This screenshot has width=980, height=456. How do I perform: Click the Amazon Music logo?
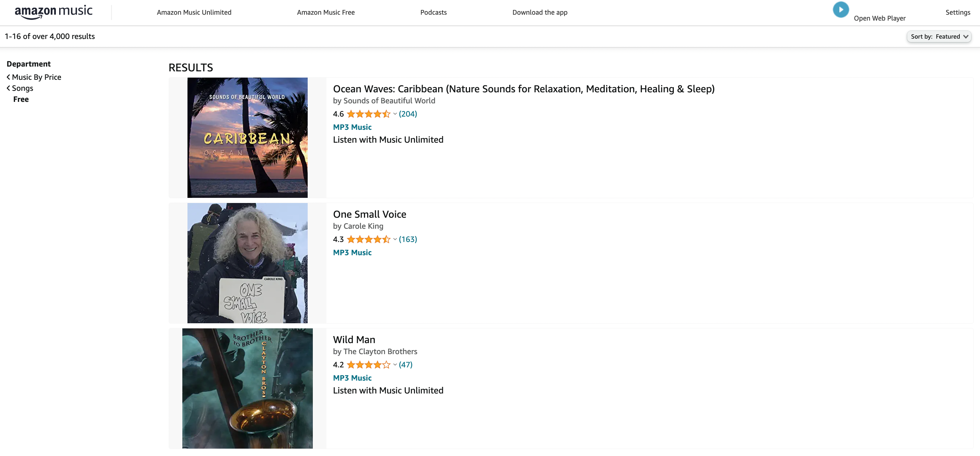53,11
